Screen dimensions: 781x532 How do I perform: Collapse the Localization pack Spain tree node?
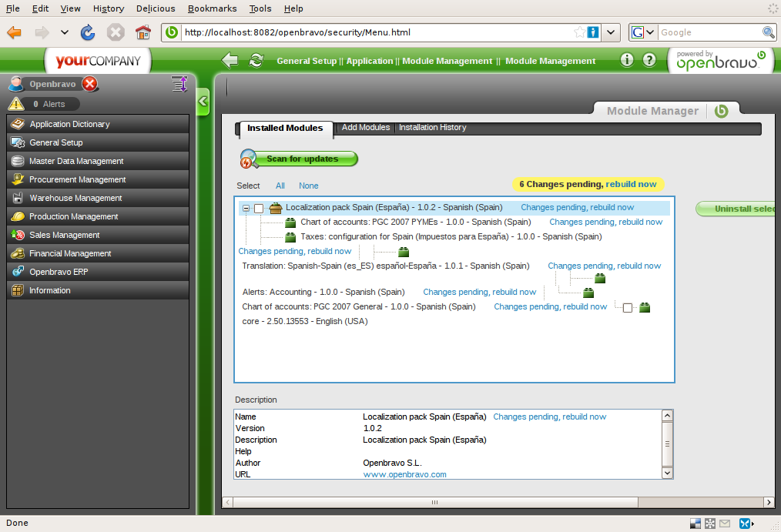point(246,209)
